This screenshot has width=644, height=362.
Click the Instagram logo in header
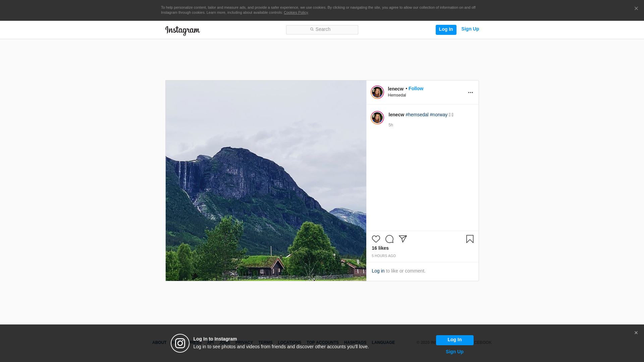coord(182,31)
